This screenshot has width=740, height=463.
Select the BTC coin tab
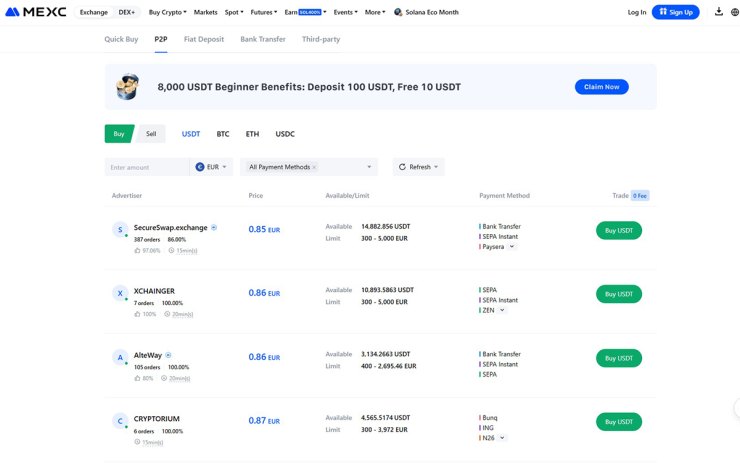(x=223, y=134)
